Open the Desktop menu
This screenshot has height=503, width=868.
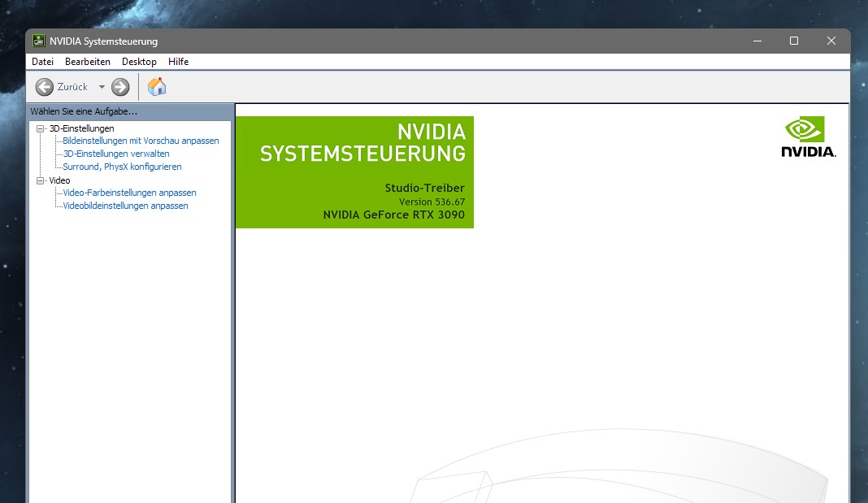[139, 62]
